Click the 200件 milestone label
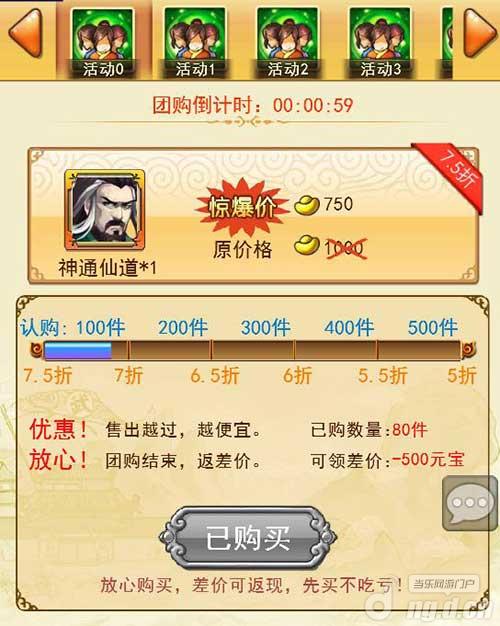This screenshot has height=626, width=500. [x=183, y=328]
